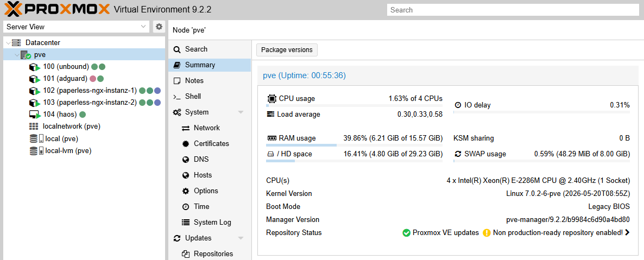
Task: Collapse the pve node tree arrow
Action: click(16, 55)
